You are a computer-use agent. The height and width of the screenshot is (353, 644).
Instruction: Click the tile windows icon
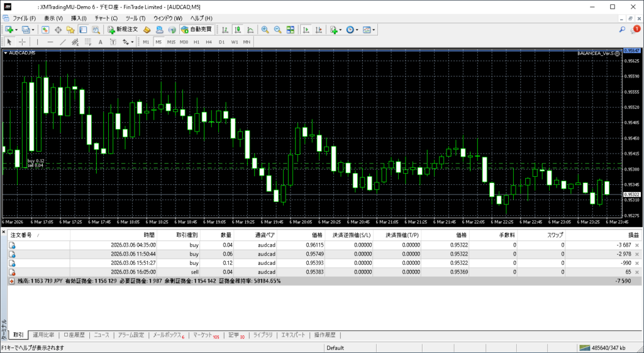(290, 30)
